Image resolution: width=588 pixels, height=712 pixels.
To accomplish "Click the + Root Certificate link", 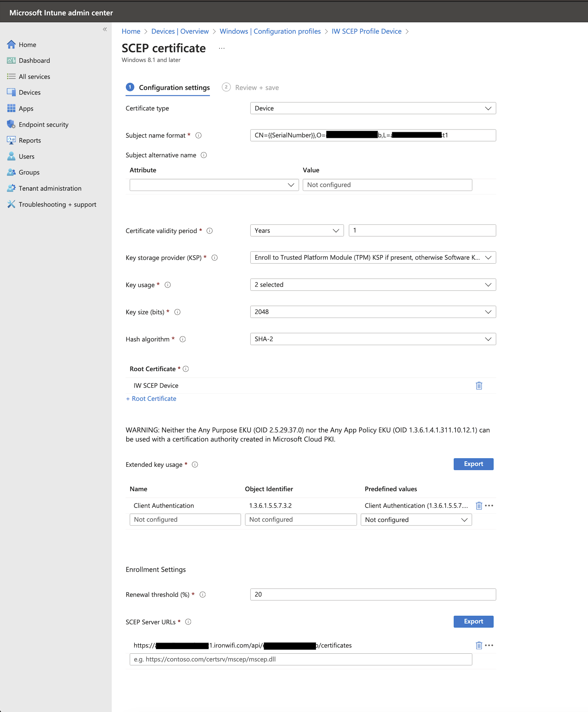I will (151, 398).
